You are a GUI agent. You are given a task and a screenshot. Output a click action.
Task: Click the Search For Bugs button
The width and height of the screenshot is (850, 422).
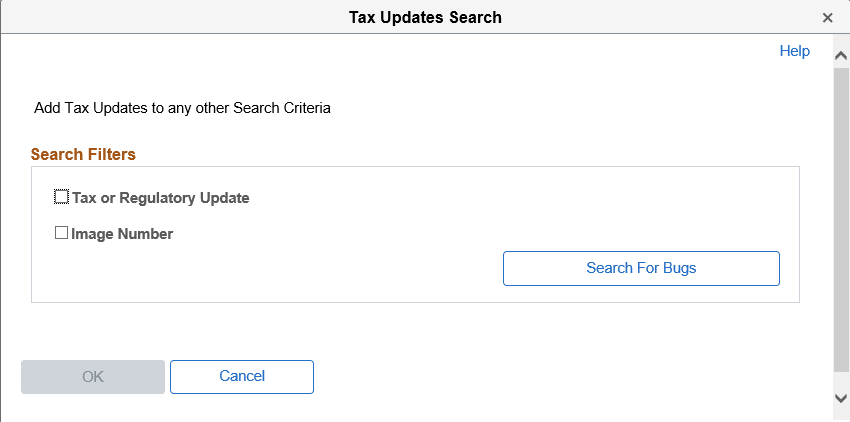coord(641,268)
